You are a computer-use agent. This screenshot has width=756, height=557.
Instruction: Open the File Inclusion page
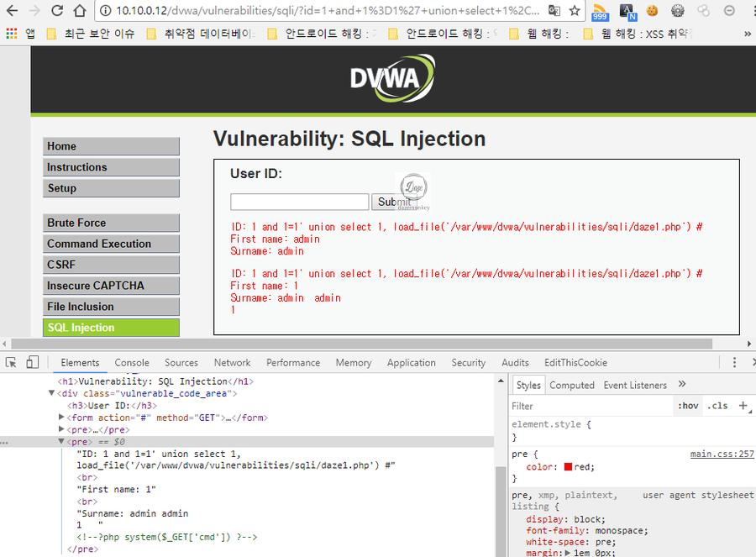tap(111, 307)
